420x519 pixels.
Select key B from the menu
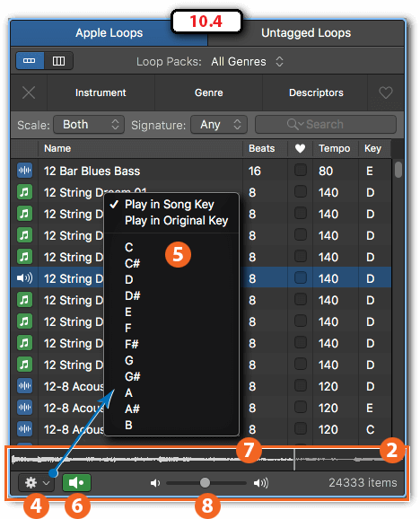128,425
